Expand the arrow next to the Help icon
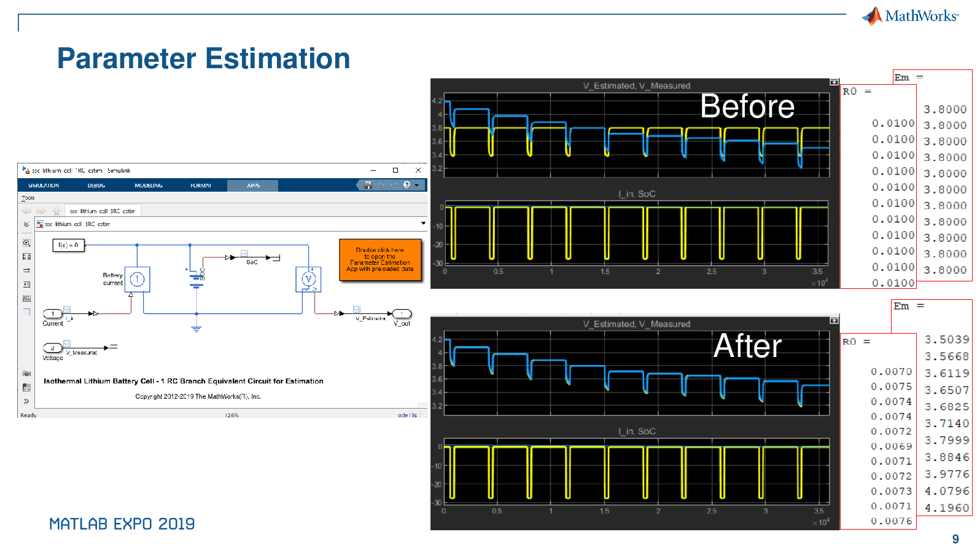Screen dimensions: 980x553 (417, 185)
